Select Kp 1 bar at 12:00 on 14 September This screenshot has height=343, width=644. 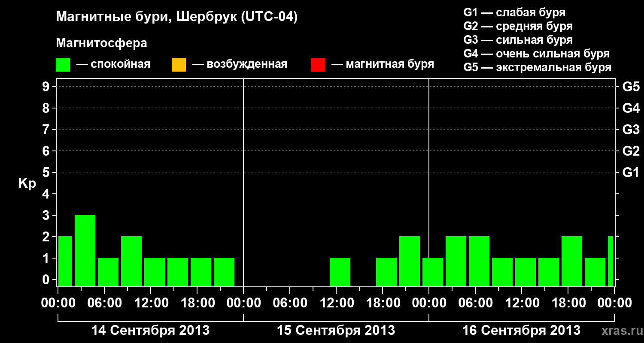pos(155,272)
